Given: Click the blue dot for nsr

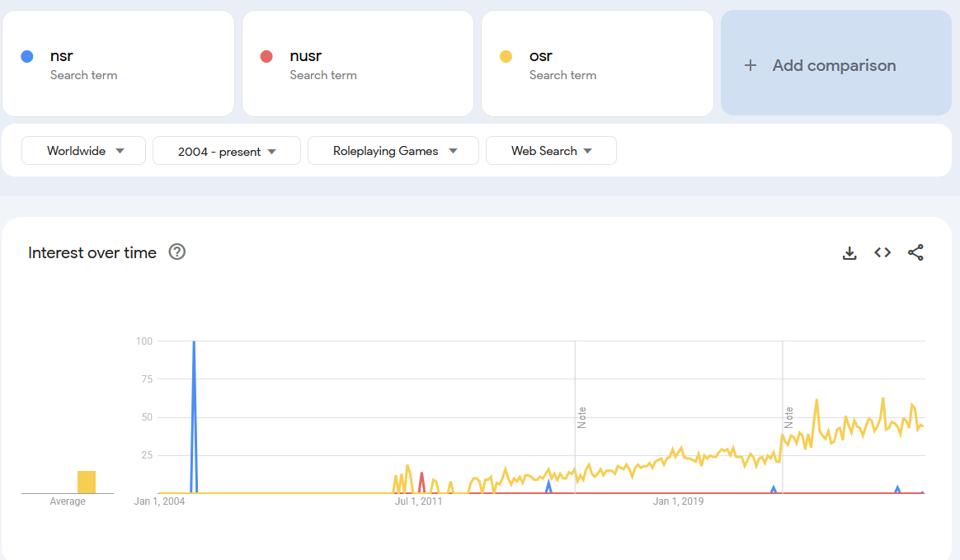Looking at the screenshot, I should point(27,57).
